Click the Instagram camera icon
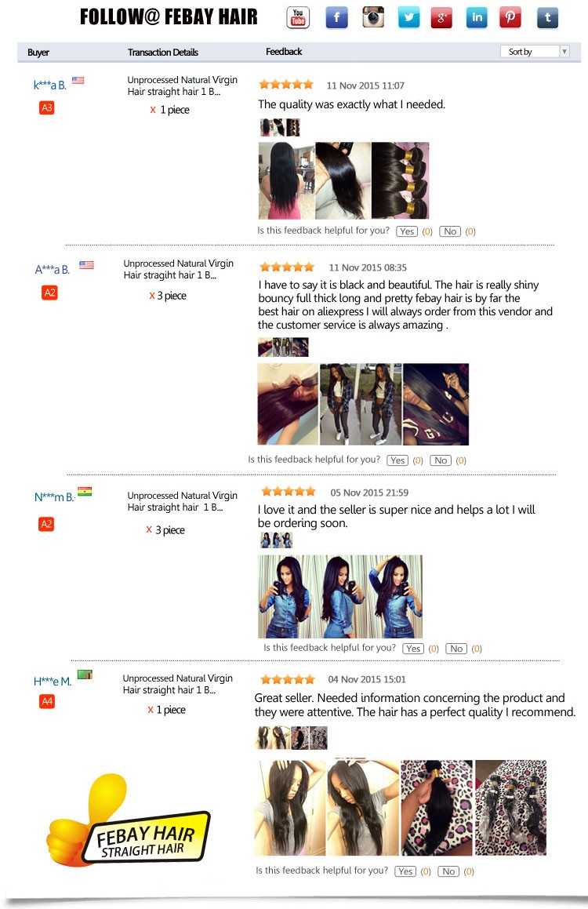Image resolution: width=588 pixels, height=909 pixels. pos(373,16)
